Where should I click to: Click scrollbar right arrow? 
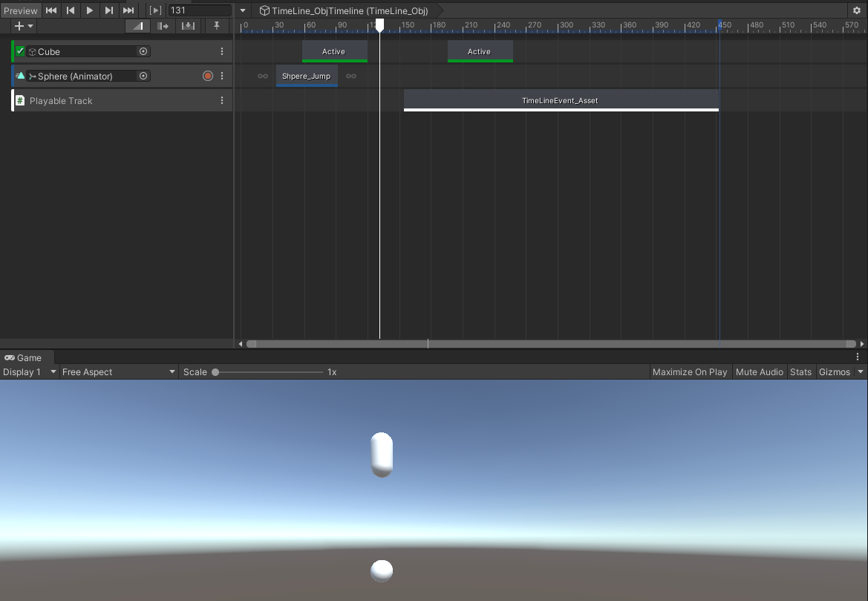click(x=862, y=344)
